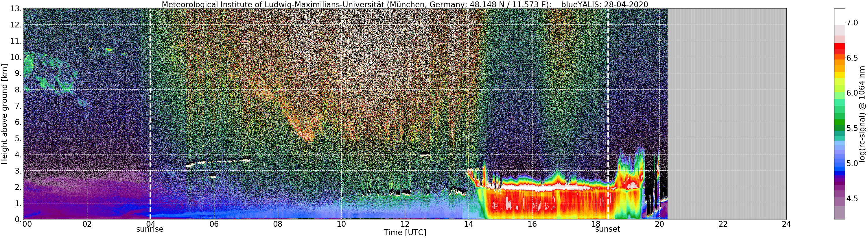868x238 pixels.
Task: Click the '00' time tick label
Action: [x=27, y=224]
